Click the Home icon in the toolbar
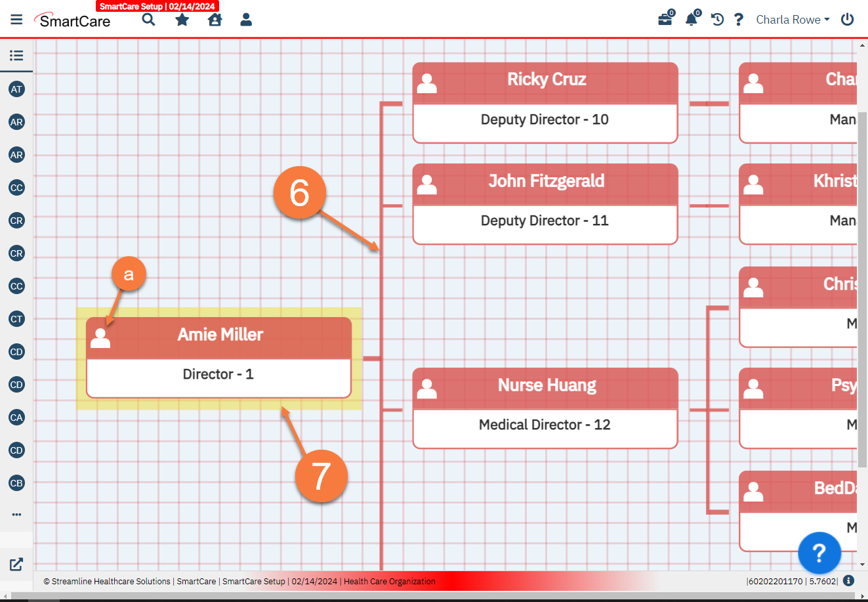Screen dimensions: 868x602 (x=215, y=19)
